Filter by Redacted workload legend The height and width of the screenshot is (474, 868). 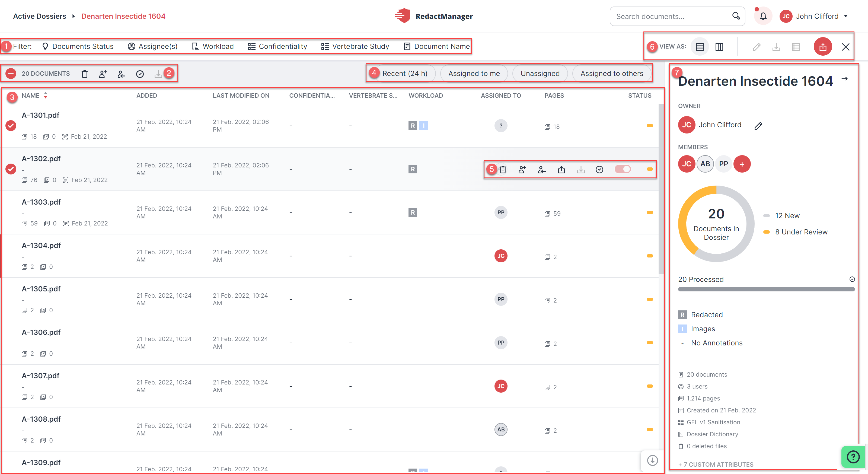(700, 314)
